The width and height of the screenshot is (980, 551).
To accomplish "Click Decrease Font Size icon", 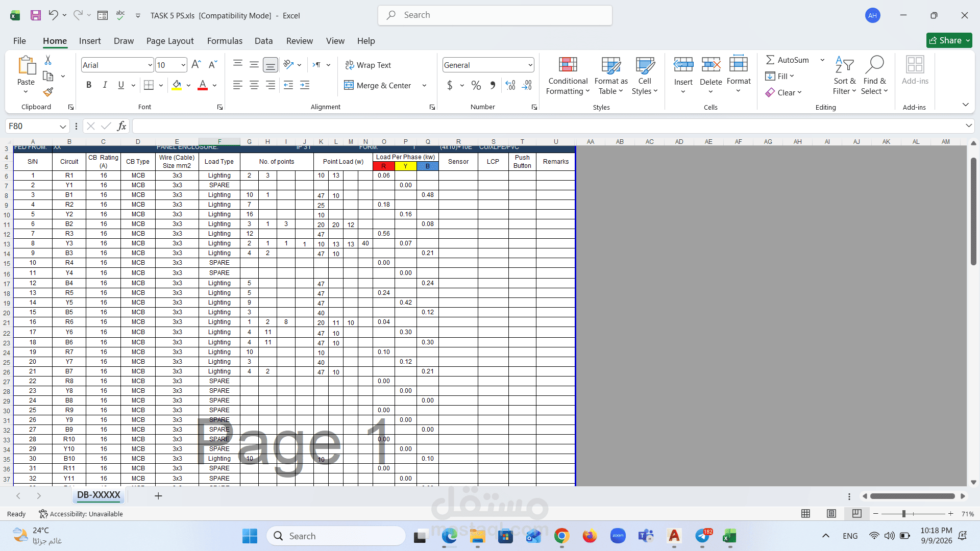I will tap(213, 65).
